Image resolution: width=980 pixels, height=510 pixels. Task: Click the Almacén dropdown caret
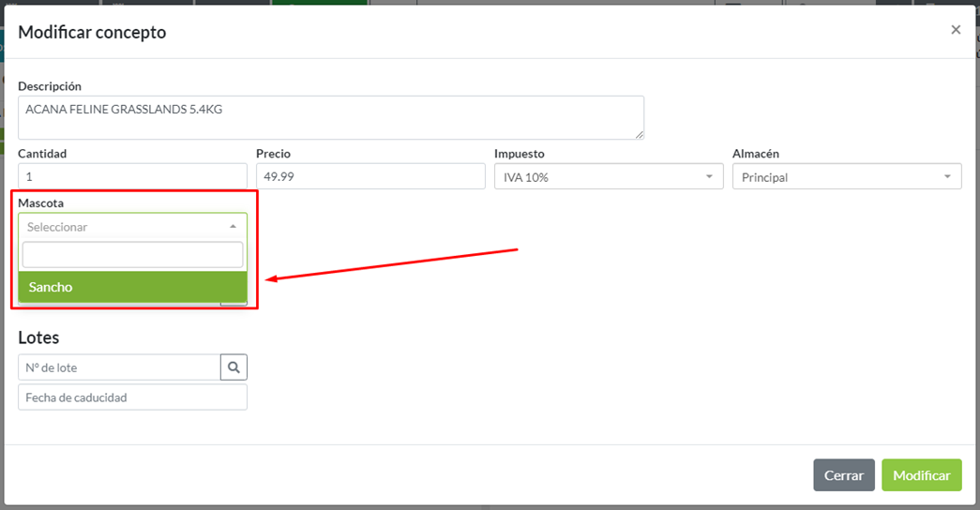(947, 177)
